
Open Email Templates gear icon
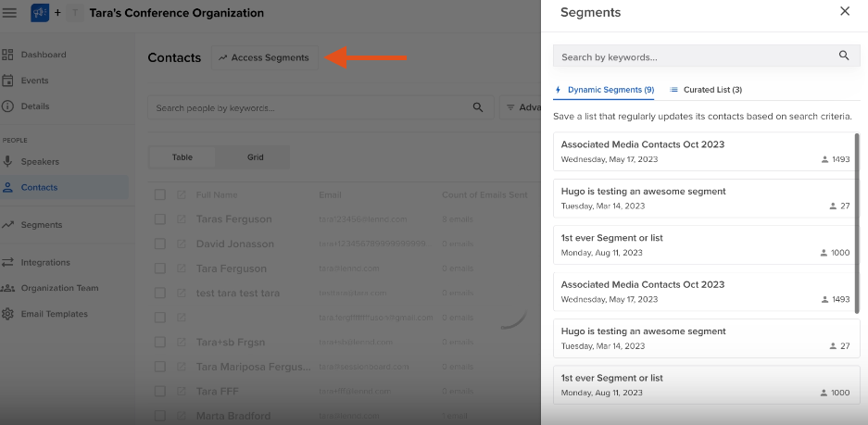pos(7,314)
